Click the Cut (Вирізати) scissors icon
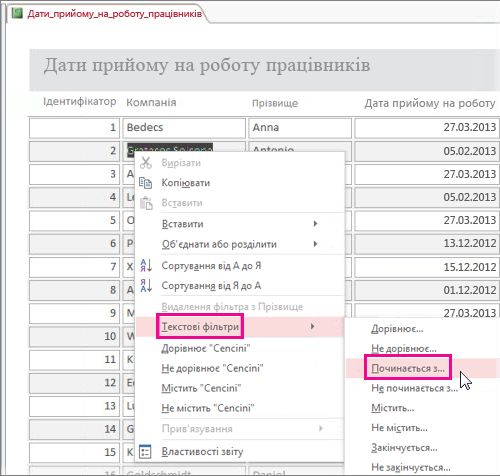This screenshot has width=500, height=476. [146, 163]
